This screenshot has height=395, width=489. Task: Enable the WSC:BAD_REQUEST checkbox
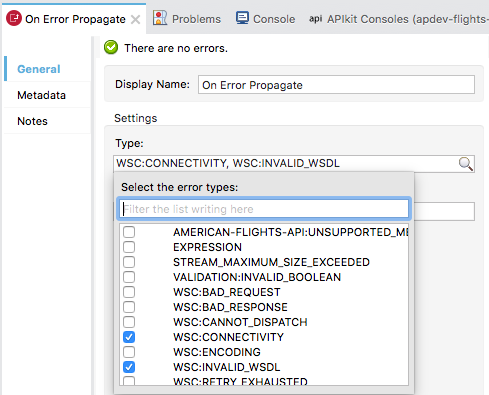pyautogui.click(x=129, y=292)
